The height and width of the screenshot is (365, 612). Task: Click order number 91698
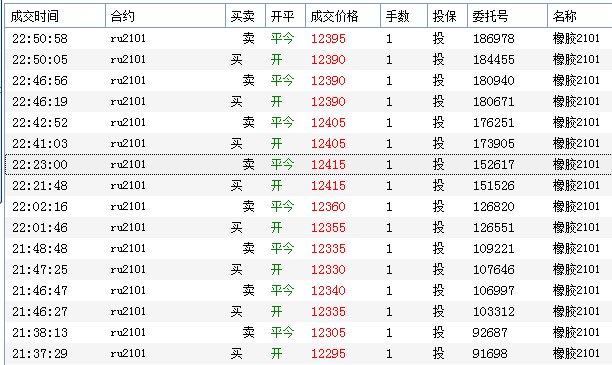tap(490, 354)
